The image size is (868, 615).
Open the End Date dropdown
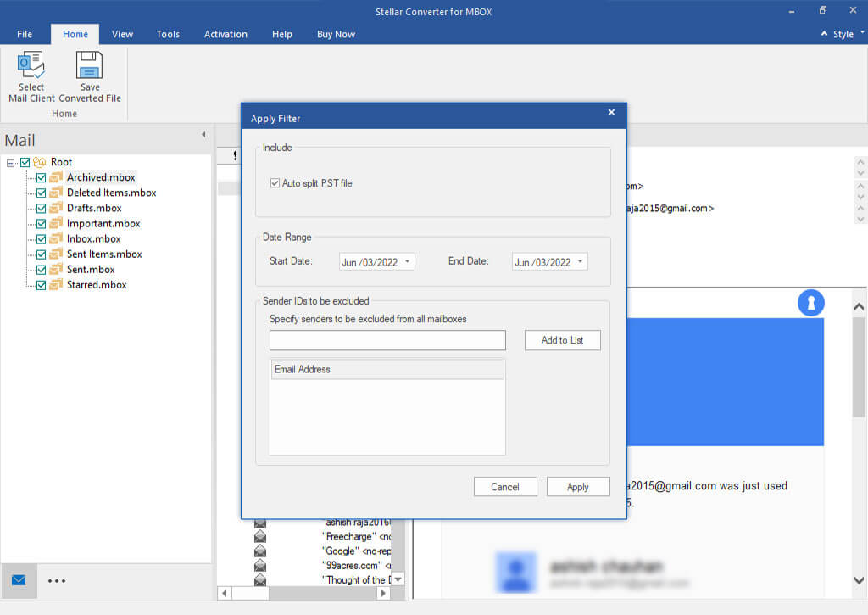(580, 261)
